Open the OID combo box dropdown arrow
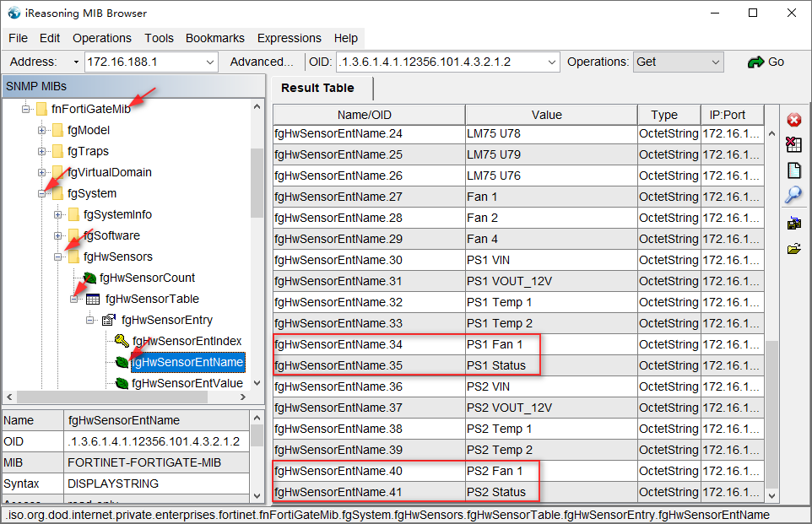 point(551,61)
